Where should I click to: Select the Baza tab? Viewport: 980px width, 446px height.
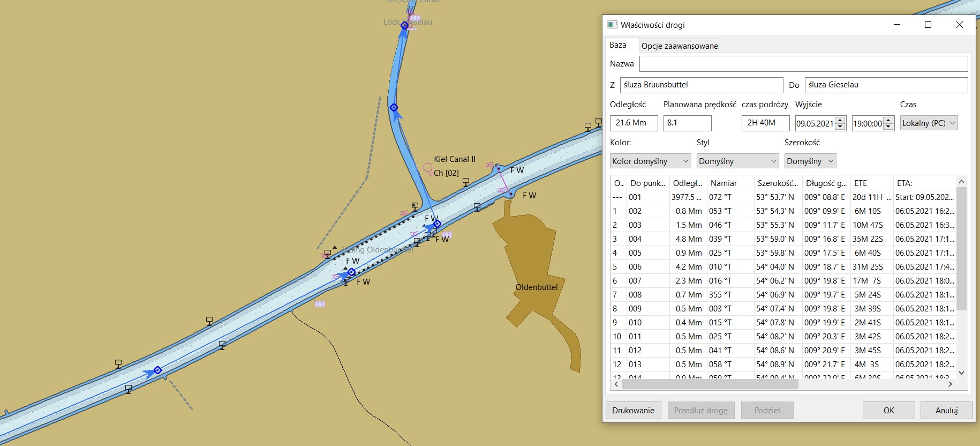(618, 46)
